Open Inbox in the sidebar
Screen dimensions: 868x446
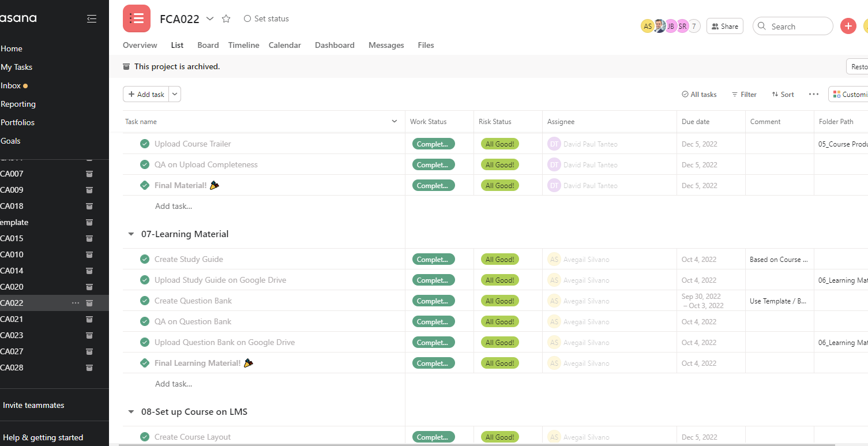tap(10, 85)
